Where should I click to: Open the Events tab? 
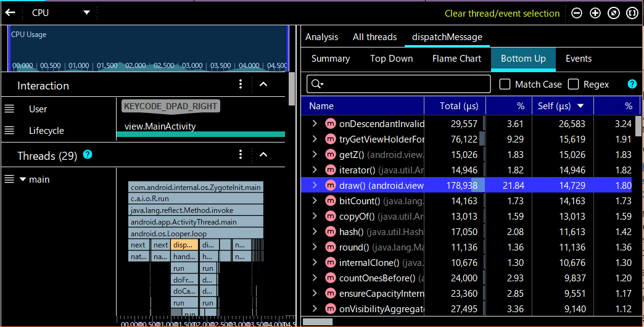[x=578, y=59]
